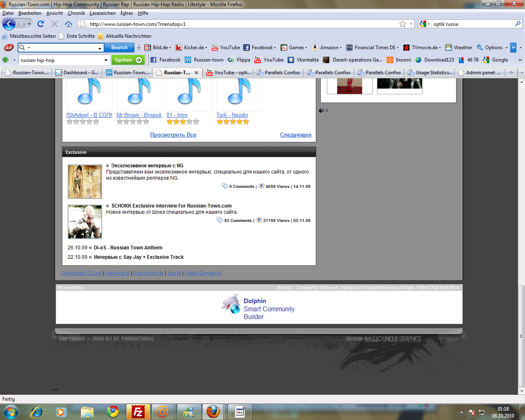Close the active Russian-T... tab
This screenshot has width=525, height=420.
(x=196, y=73)
